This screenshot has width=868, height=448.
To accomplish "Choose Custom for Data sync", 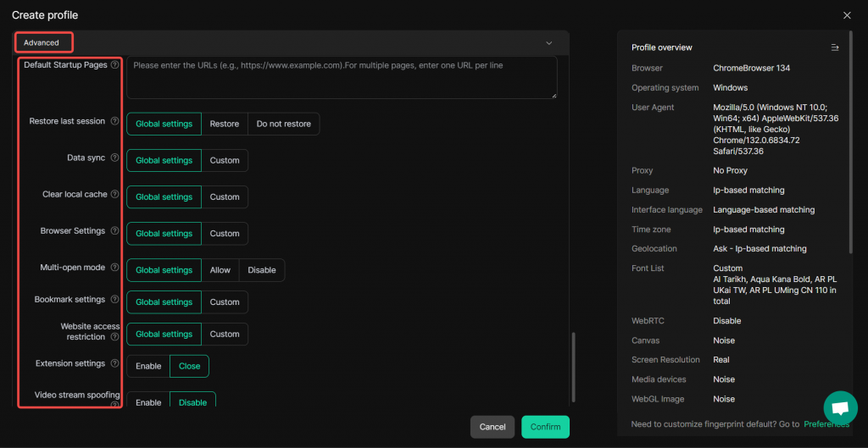I will pyautogui.click(x=225, y=160).
